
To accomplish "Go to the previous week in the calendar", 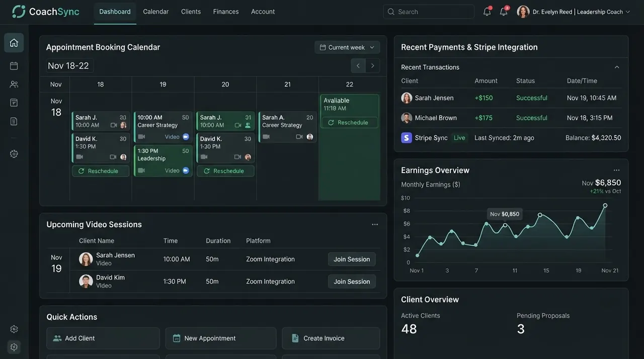I will coord(358,66).
